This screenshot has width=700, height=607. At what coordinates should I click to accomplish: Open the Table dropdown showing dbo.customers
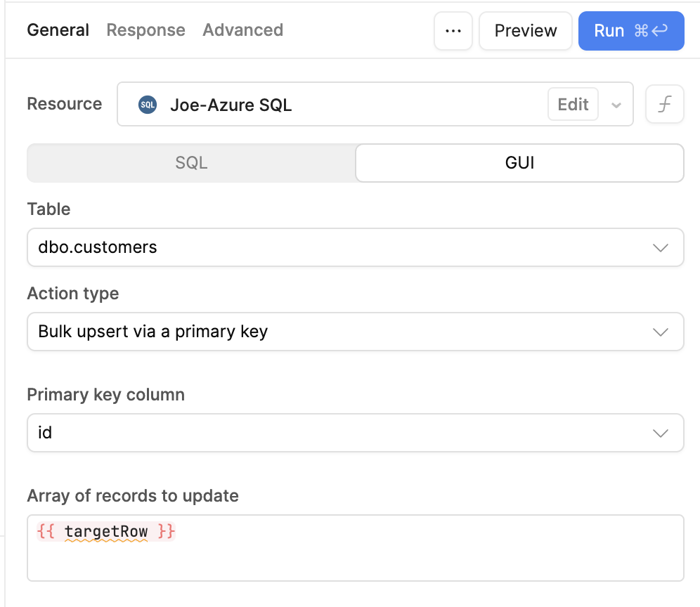(x=356, y=247)
